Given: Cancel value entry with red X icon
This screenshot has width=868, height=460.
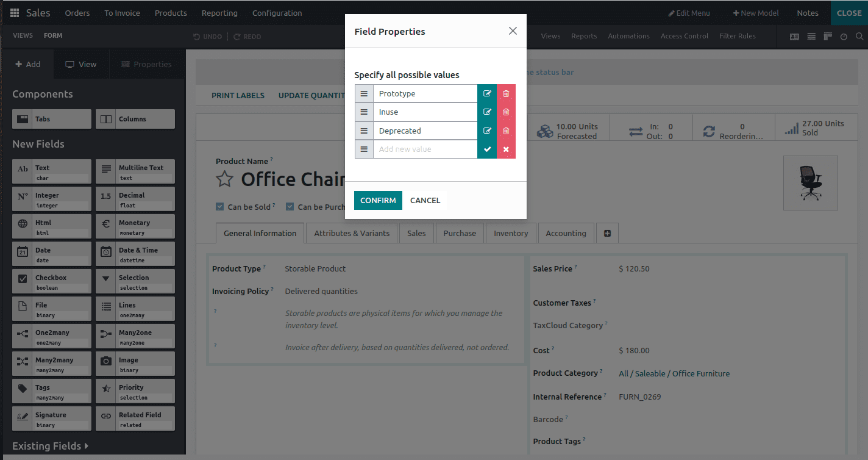Looking at the screenshot, I should click(507, 149).
